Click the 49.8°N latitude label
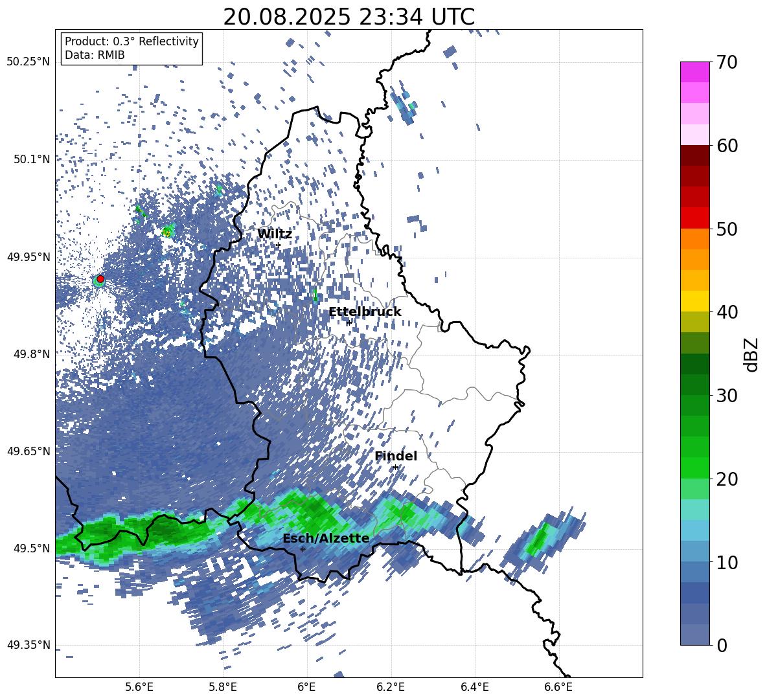This screenshot has width=767, height=700. click(31, 354)
